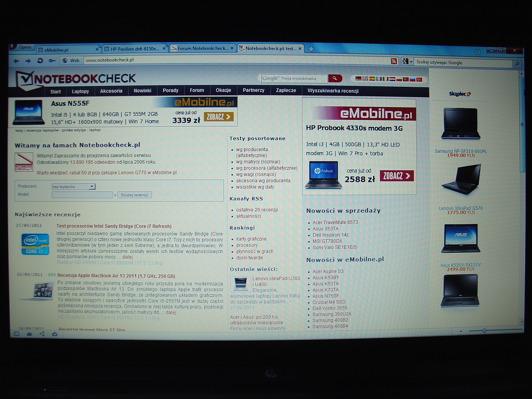Click the page zoom dropdown arrow in the status bar
Screen dimensions: 532x399
click(x=461, y=331)
